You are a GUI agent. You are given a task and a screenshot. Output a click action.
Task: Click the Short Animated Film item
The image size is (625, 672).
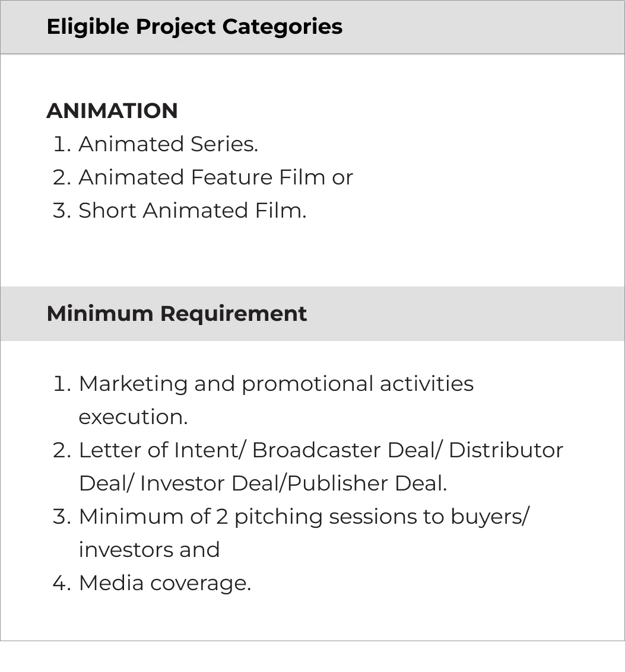(193, 211)
